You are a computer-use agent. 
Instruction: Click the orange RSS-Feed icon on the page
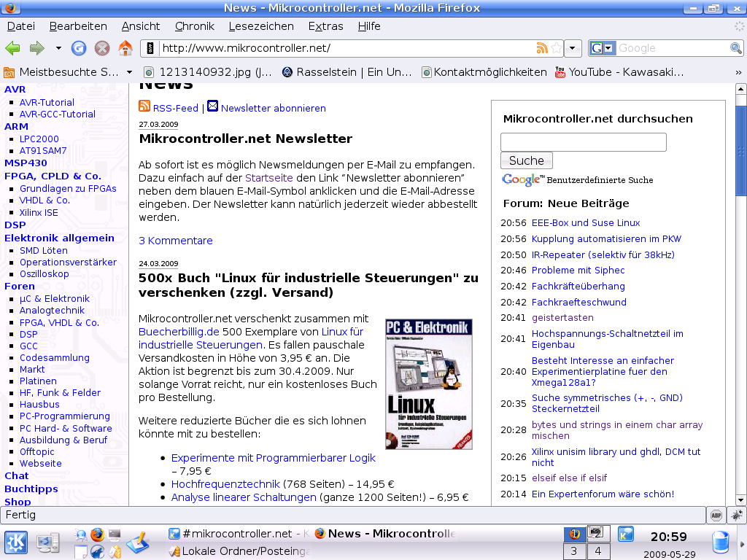[x=144, y=106]
